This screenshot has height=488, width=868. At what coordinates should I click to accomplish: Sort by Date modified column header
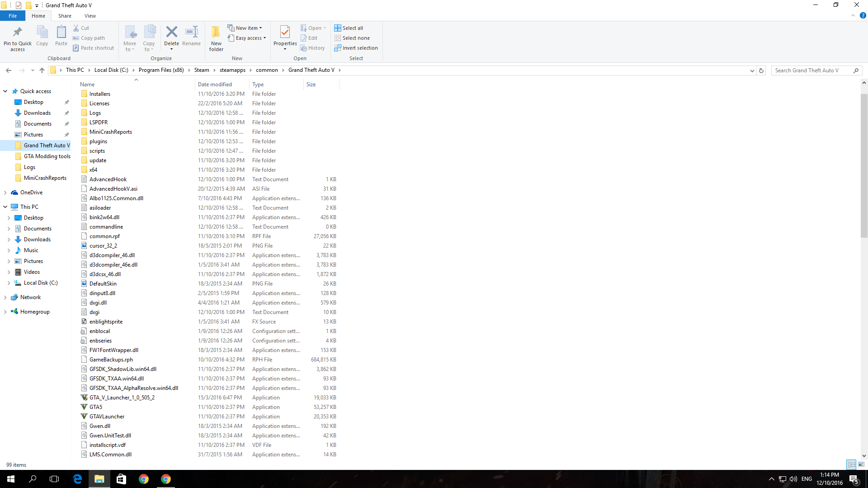point(215,84)
